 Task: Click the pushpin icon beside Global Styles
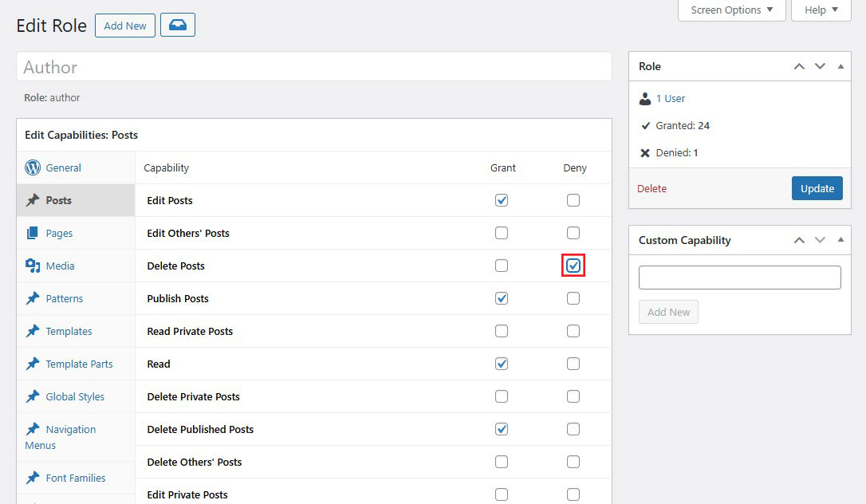33,396
